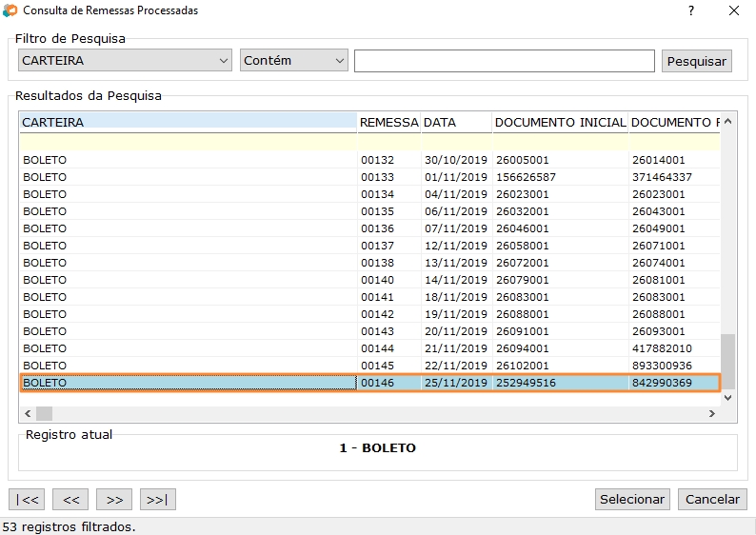The image size is (756, 535).
Task: Go to first record with |<< button
Action: point(27,499)
